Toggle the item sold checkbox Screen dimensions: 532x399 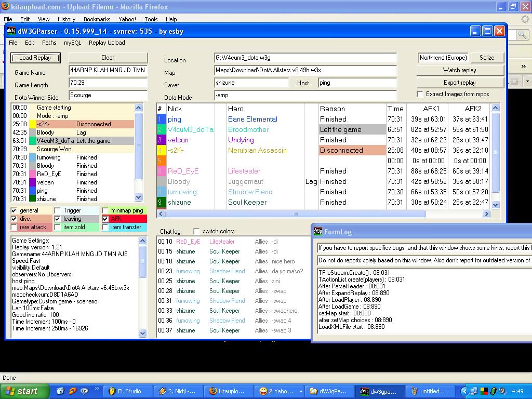tap(57, 227)
